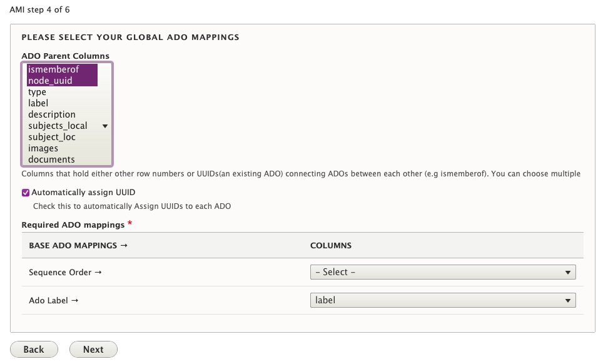Pick label from ADO Parent Columns list
This screenshot has height=364, width=603.
click(62, 103)
